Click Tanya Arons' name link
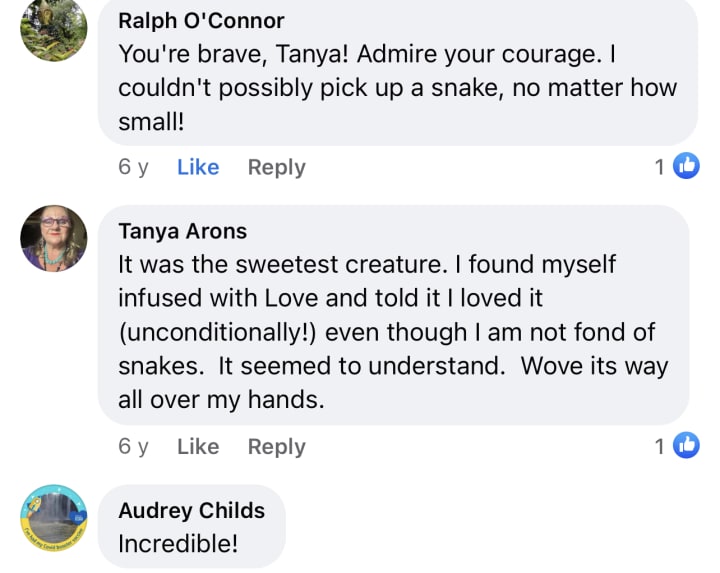 tap(182, 231)
